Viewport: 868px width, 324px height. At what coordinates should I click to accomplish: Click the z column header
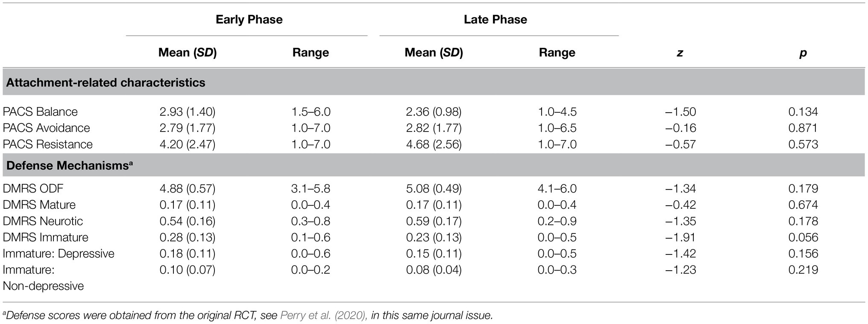coord(680,53)
